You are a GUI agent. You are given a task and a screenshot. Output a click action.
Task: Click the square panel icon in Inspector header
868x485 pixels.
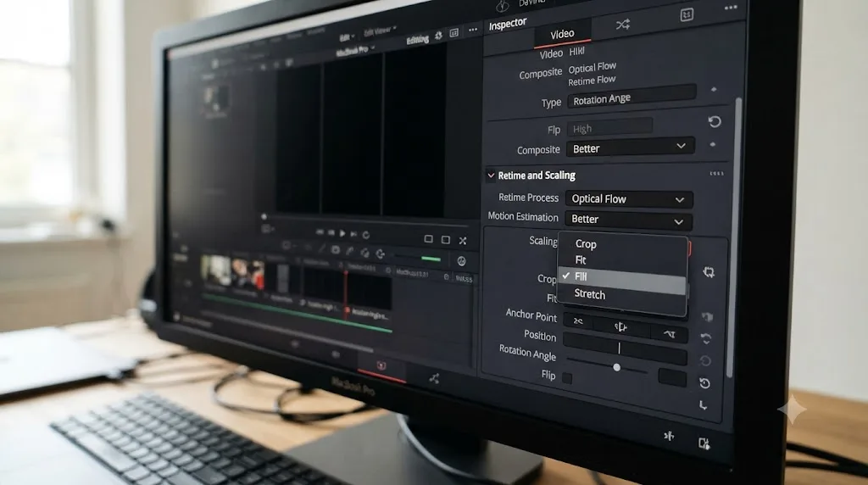pyautogui.click(x=687, y=15)
